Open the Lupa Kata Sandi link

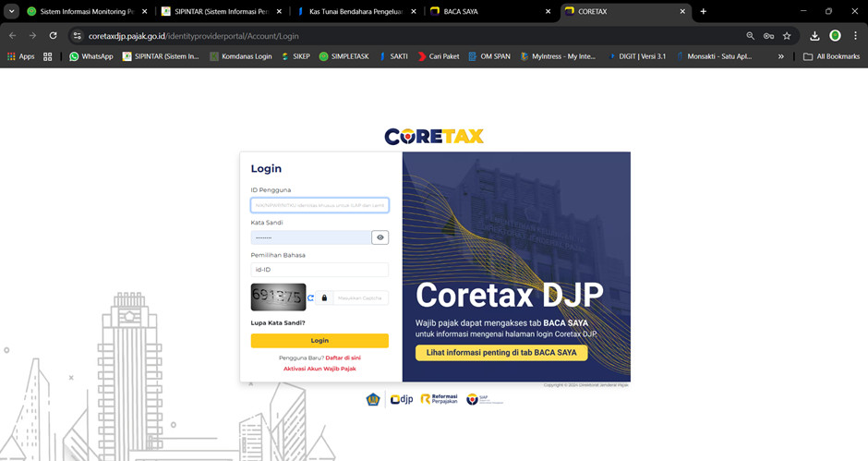278,322
